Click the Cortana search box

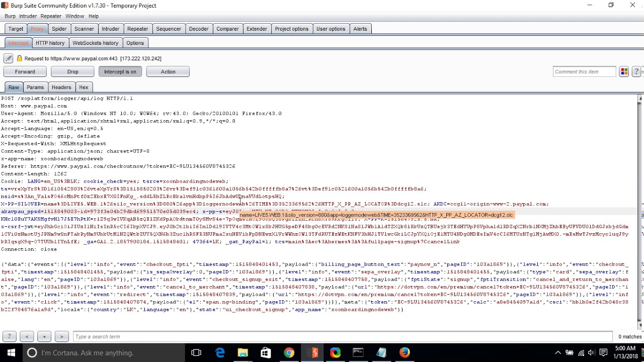[104, 352]
